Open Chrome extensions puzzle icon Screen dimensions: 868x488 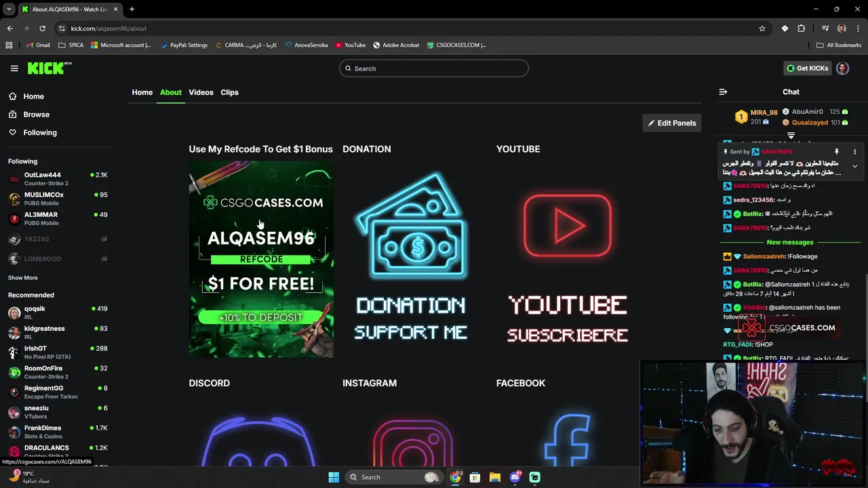(x=802, y=28)
